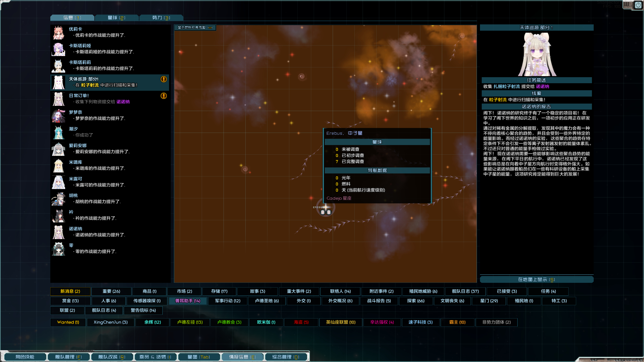Image resolution: width=644 pixels, height=362 pixels.
Task: Select 潮汐 portrait entry in list
Action: point(59,132)
